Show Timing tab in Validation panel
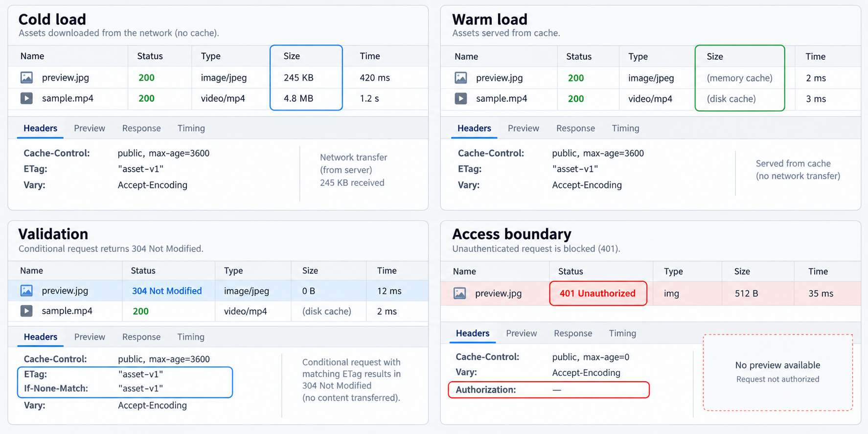This screenshot has height=434, width=868. [x=191, y=337]
